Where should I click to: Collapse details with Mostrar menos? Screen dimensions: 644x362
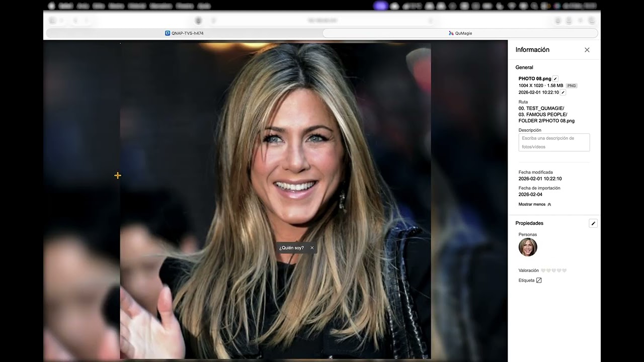click(535, 205)
